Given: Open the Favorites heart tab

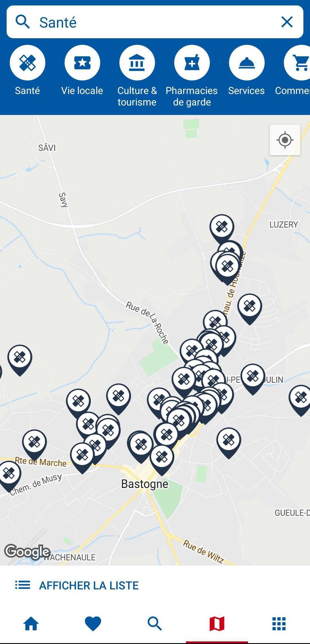Looking at the screenshot, I should coord(93,624).
